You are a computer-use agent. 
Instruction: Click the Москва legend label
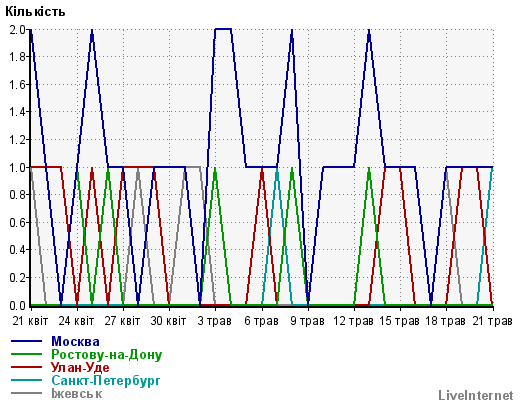click(x=75, y=341)
